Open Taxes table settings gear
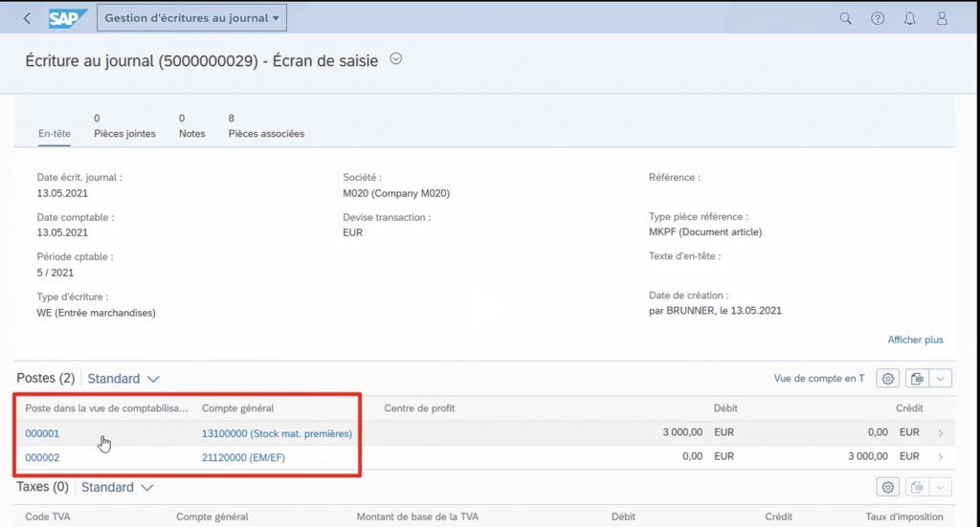This screenshot has height=527, width=980. tap(888, 488)
